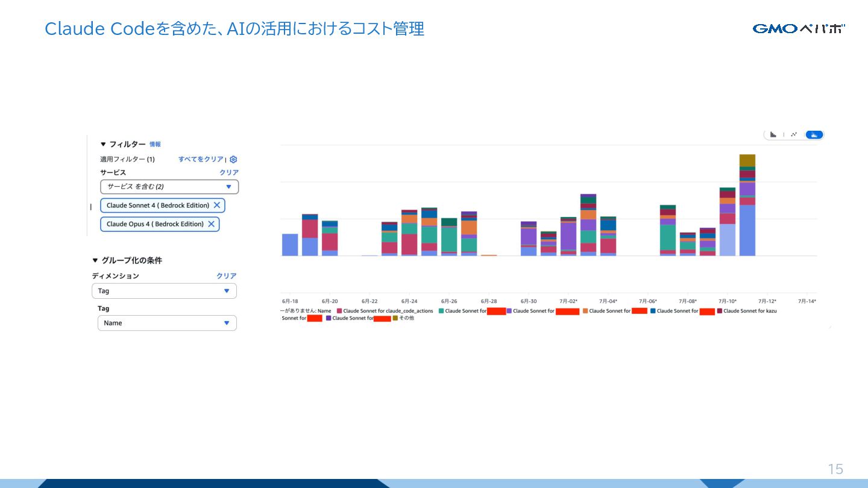
Task: Click the 7月-10* axis label
Action: click(727, 301)
